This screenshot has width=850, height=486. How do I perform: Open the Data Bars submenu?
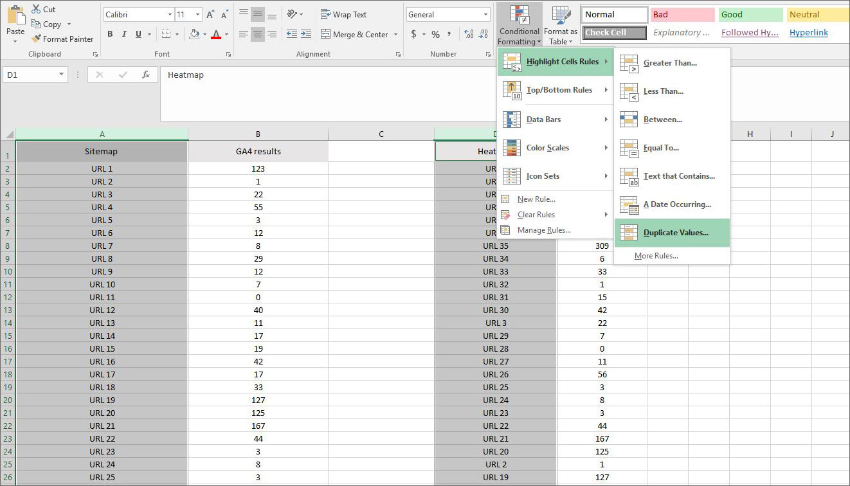pos(556,119)
